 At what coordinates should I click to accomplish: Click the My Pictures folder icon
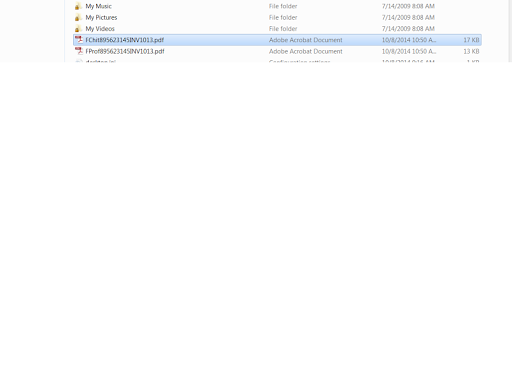coord(78,18)
